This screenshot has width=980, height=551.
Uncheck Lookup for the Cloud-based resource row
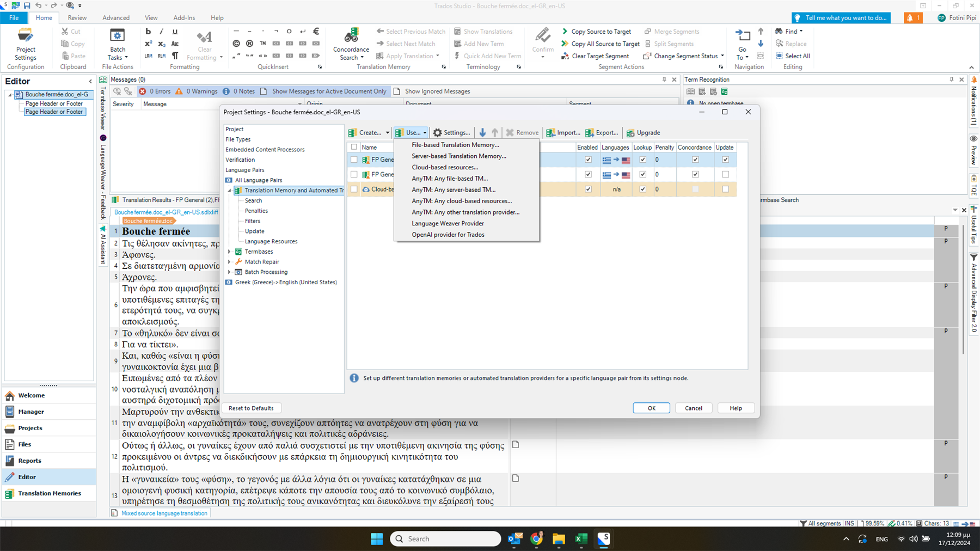[642, 189]
